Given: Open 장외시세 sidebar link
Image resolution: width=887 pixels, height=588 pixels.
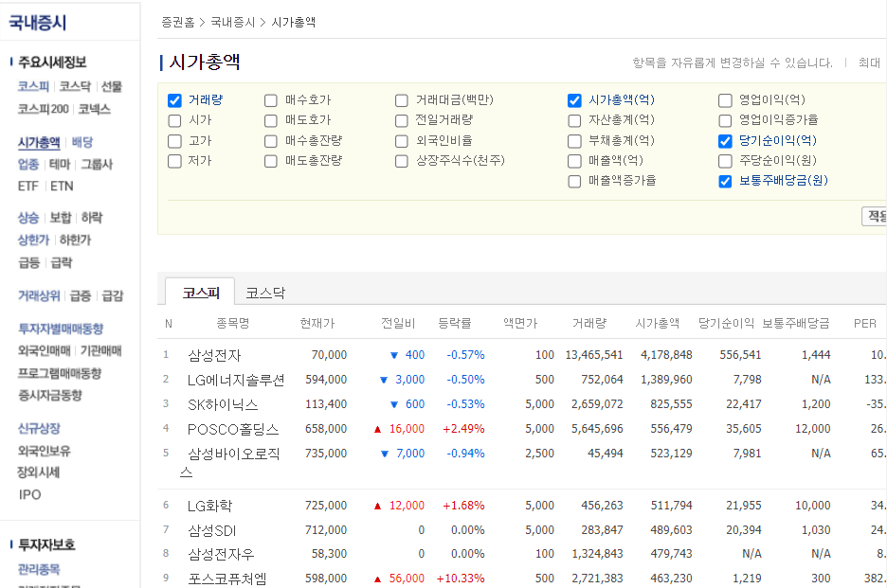Looking at the screenshot, I should point(39,472).
